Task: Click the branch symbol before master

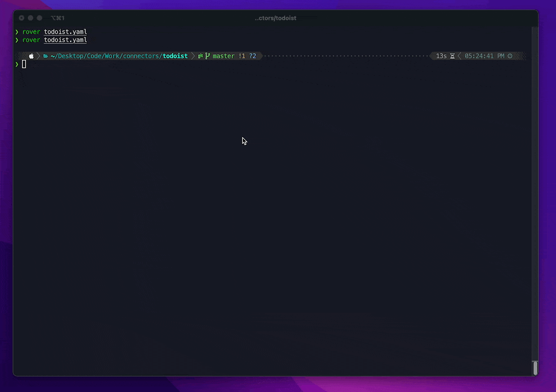Action: tap(208, 56)
